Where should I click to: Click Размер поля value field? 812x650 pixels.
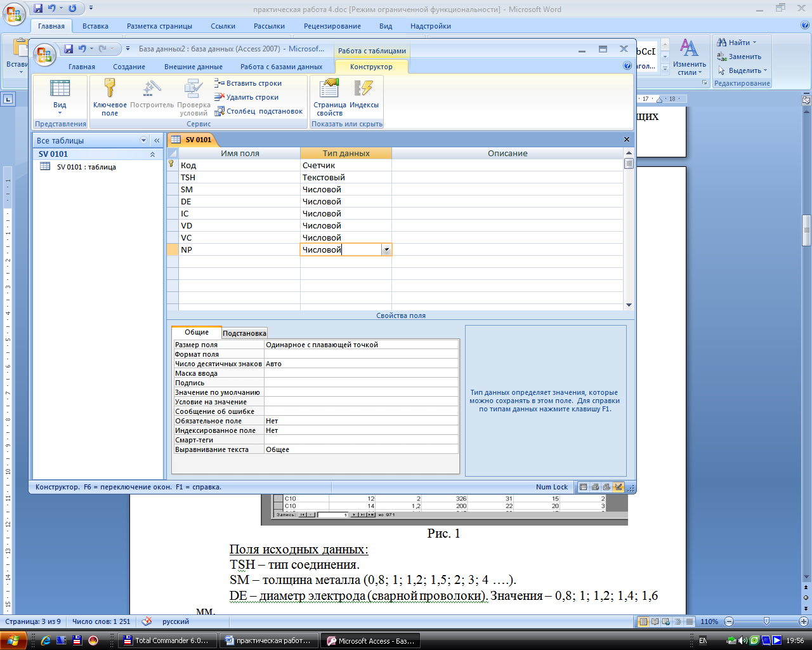[x=361, y=345]
